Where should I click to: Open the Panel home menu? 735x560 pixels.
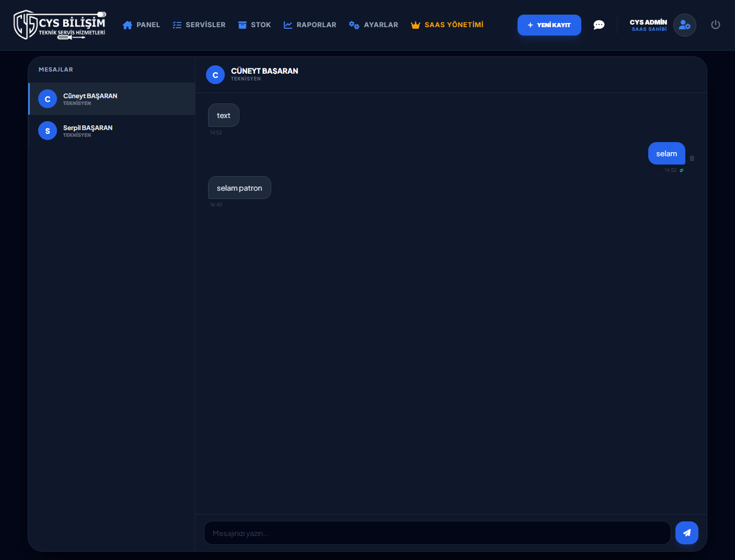(x=141, y=25)
